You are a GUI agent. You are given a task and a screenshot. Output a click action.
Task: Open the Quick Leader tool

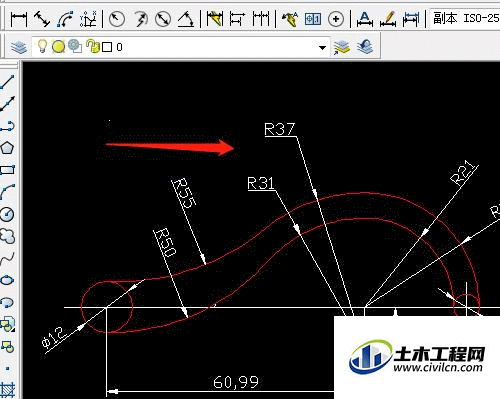pos(289,19)
